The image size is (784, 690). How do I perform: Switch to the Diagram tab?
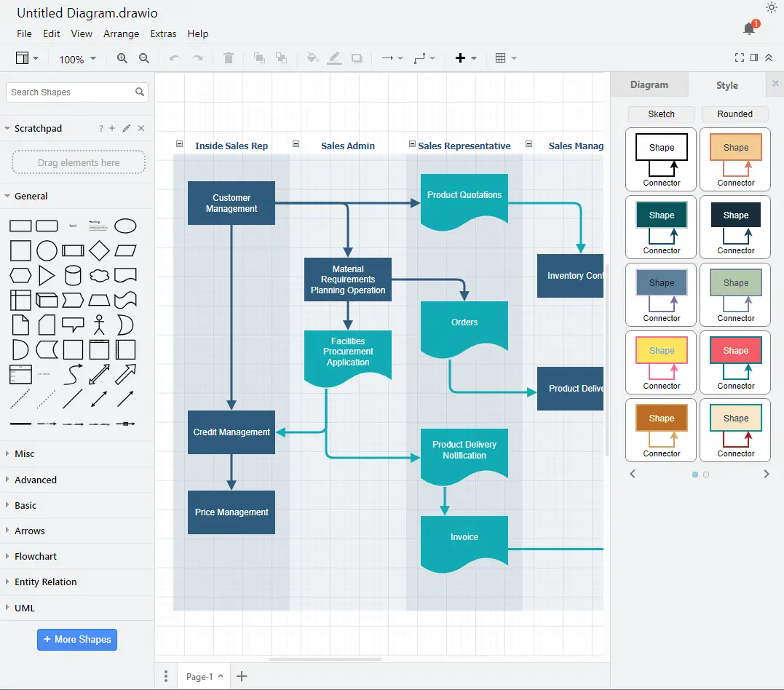pos(649,84)
